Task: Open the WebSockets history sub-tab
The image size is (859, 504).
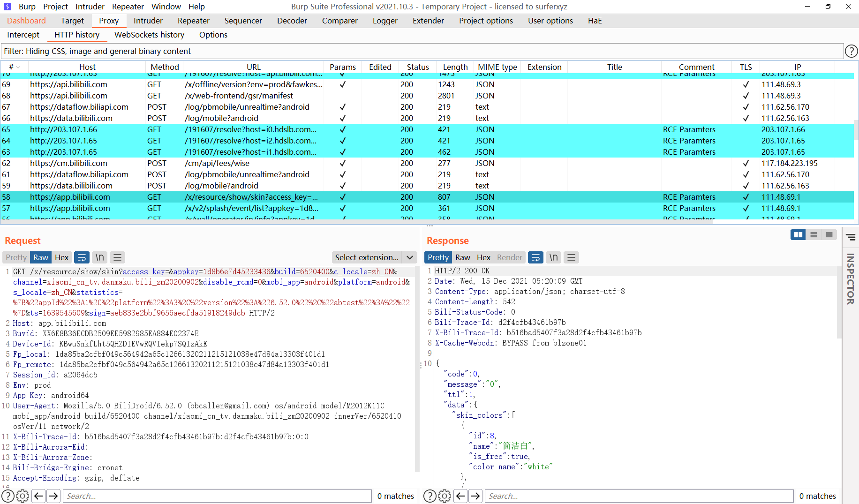Action: [149, 35]
